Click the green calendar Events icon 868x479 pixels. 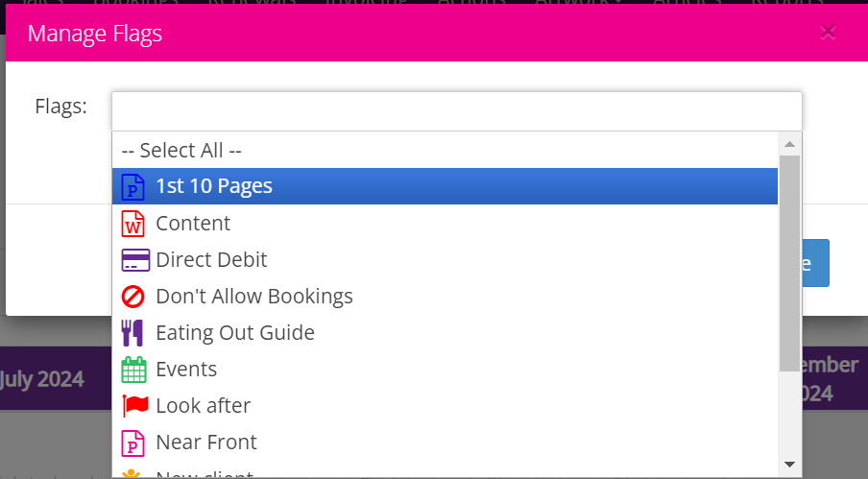coord(134,370)
